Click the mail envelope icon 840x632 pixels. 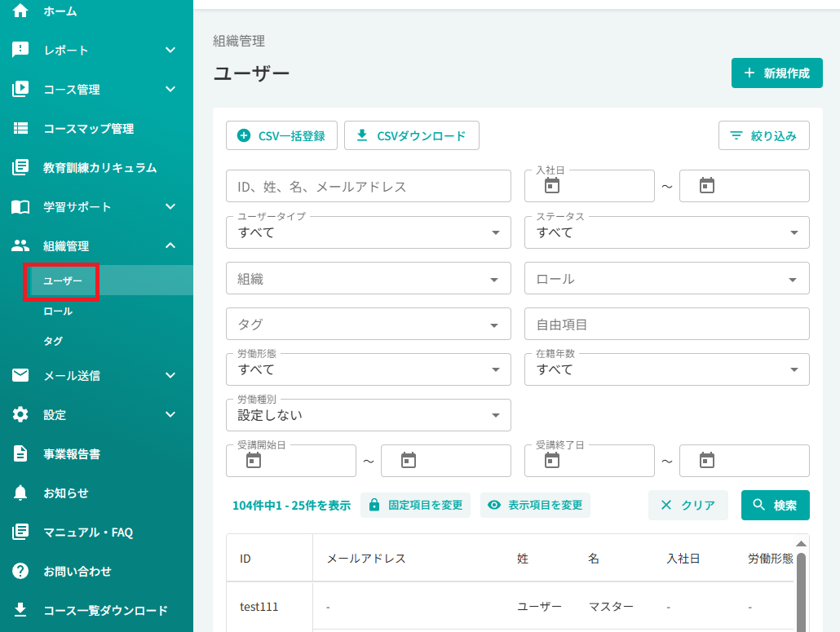pyautogui.click(x=20, y=375)
